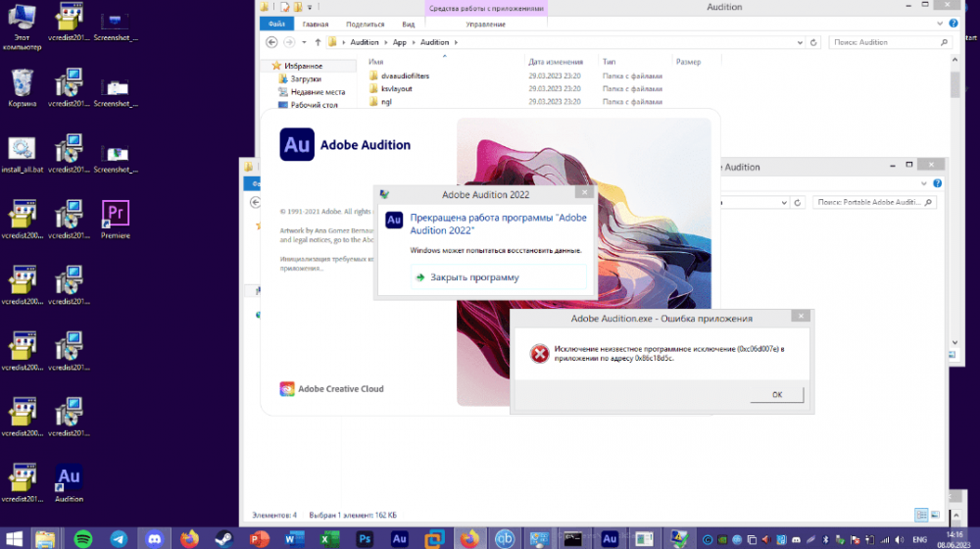Launch Photoshop from the taskbar

[364, 538]
